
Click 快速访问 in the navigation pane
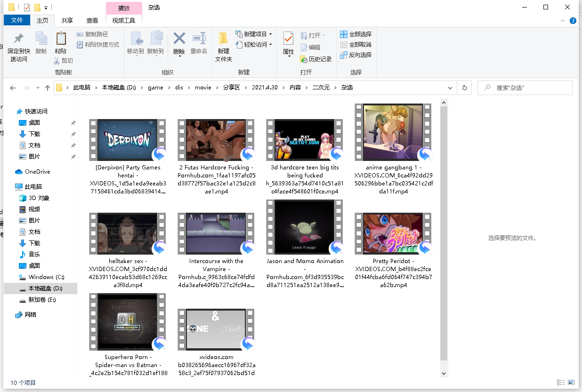click(32, 112)
